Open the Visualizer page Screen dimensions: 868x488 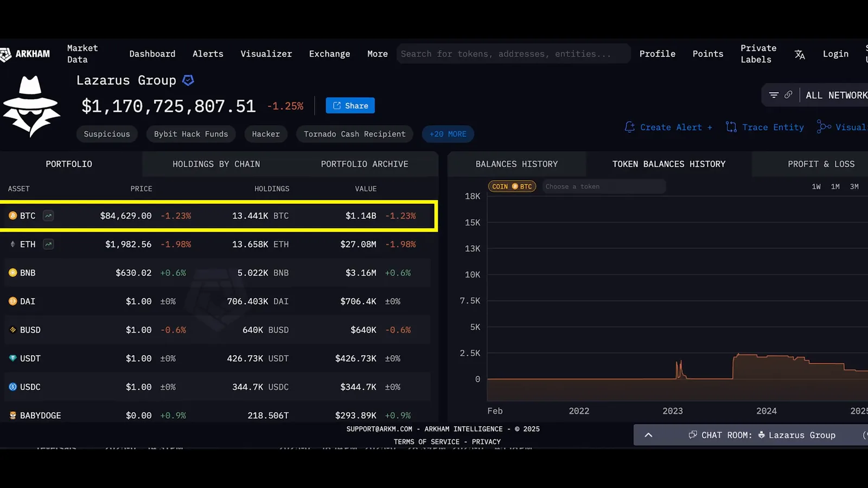pos(266,54)
